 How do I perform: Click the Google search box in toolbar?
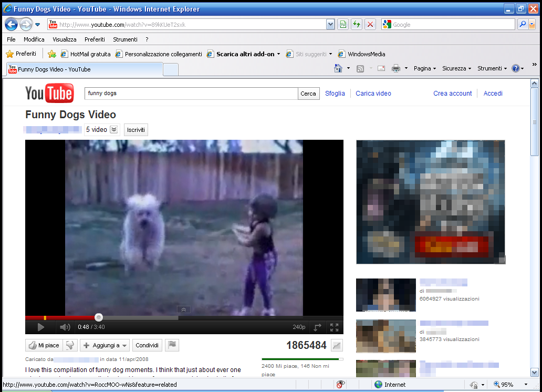tap(449, 25)
